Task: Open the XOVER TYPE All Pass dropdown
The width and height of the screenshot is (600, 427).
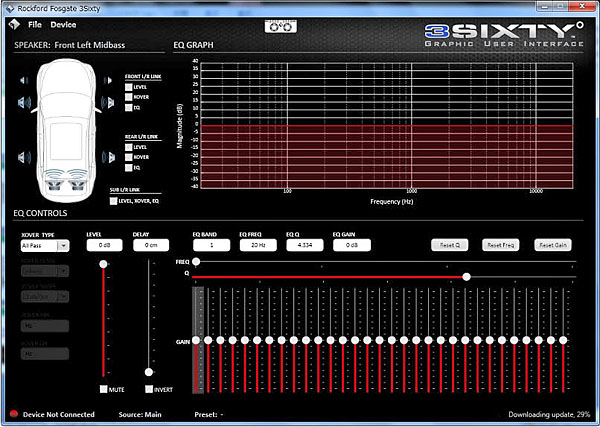Action: click(x=45, y=246)
